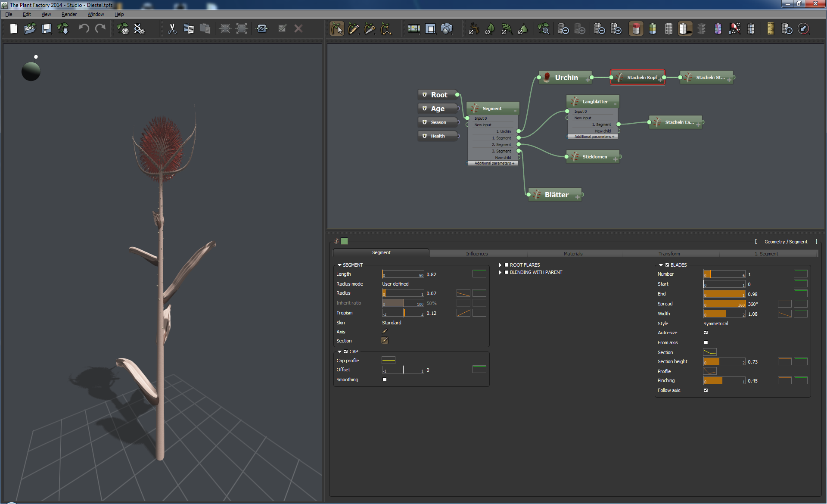
Task: Select the plant saw pruning tool
Action: (370, 29)
